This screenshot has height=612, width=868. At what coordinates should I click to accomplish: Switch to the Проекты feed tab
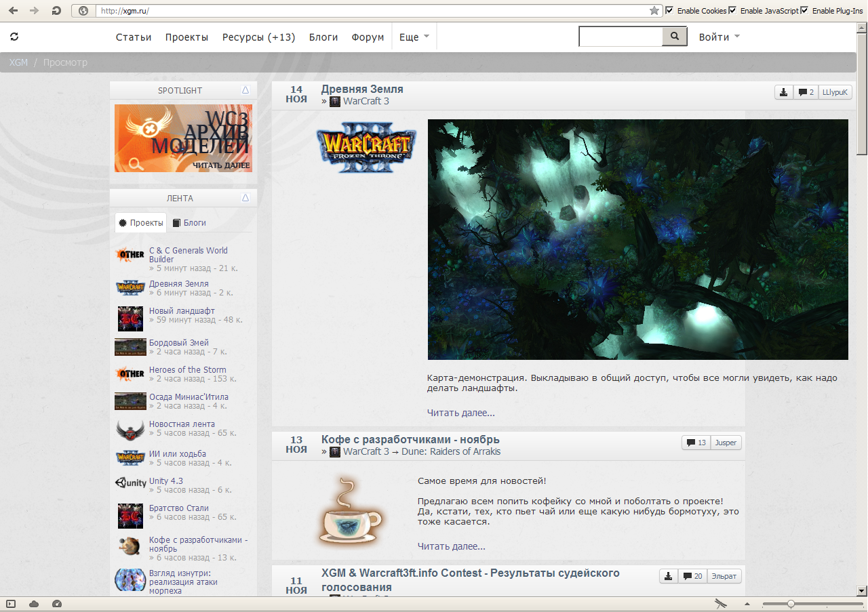point(141,223)
